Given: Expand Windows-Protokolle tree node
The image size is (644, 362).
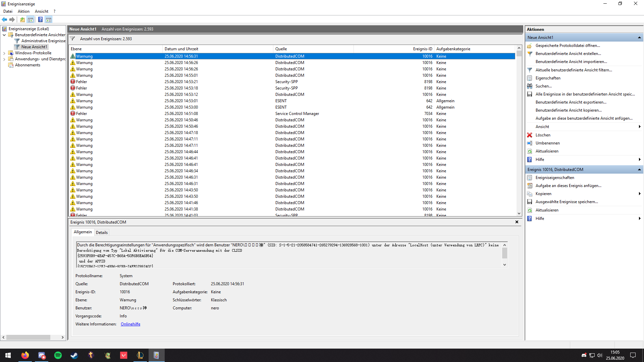Looking at the screenshot, I should coord(4,53).
